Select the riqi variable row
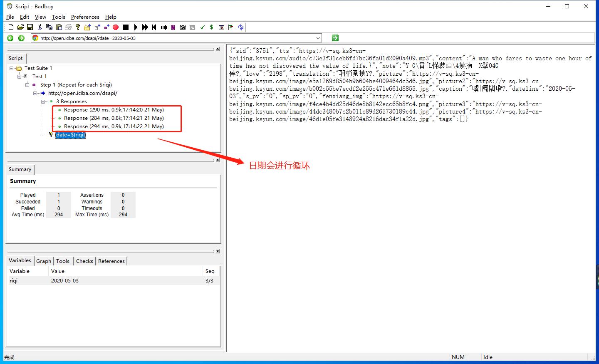599x364 pixels. [113, 281]
